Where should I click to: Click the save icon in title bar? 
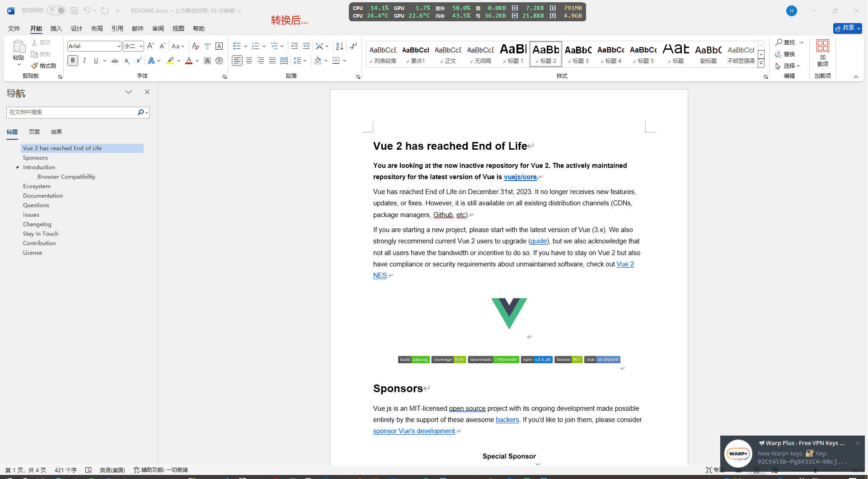pyautogui.click(x=75, y=10)
